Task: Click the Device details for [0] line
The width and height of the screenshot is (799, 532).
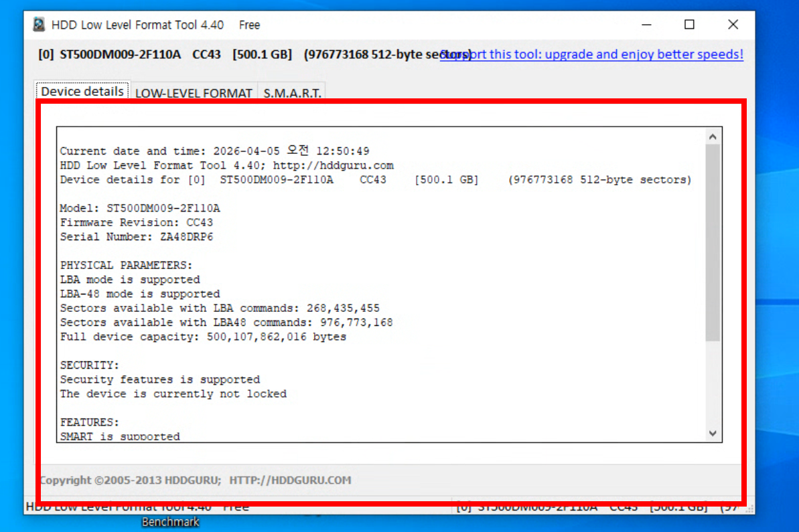Action: click(376, 180)
